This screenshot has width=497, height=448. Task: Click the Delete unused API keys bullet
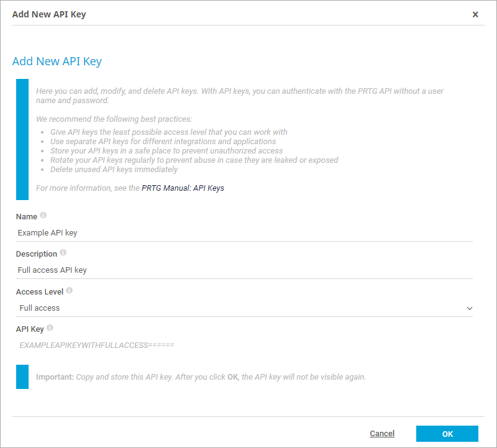coord(114,169)
